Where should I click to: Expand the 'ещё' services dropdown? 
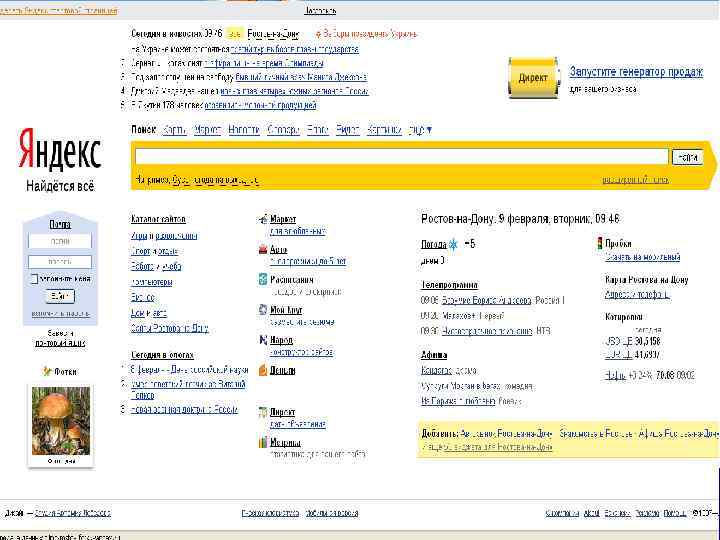[420, 130]
